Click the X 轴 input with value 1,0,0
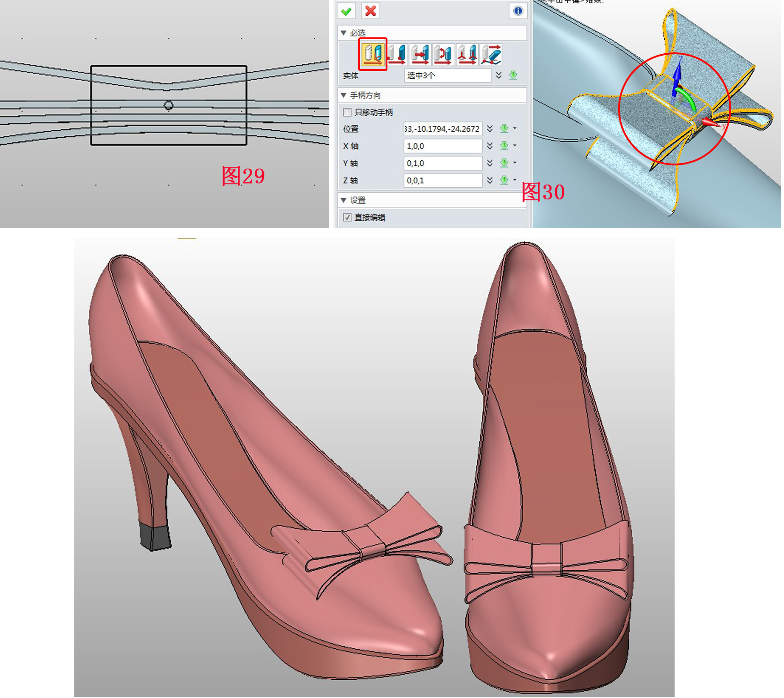Image resolution: width=784 pixels, height=698 pixels. [x=443, y=146]
